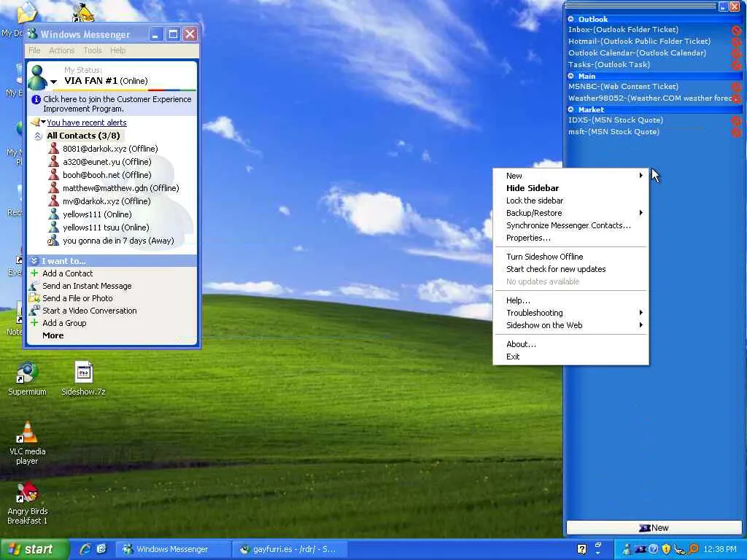Viewport: 747px width, 560px height.
Task: Click the red icon beside Hotmail ticket
Action: click(x=736, y=42)
